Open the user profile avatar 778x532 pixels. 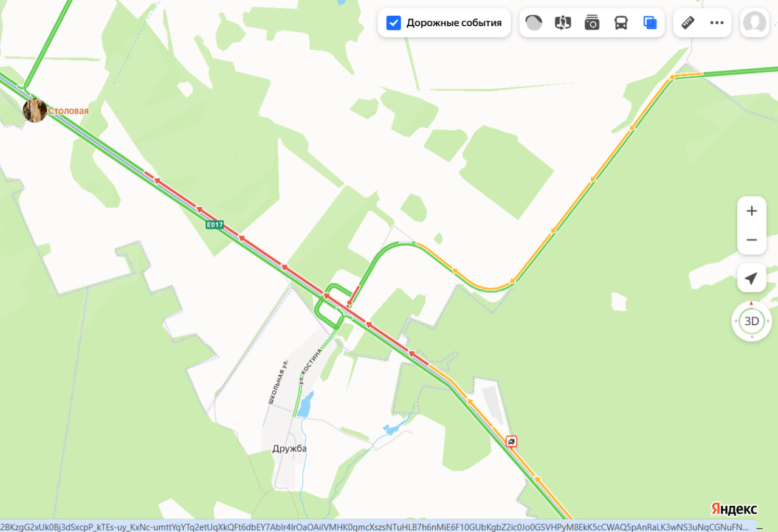click(754, 23)
